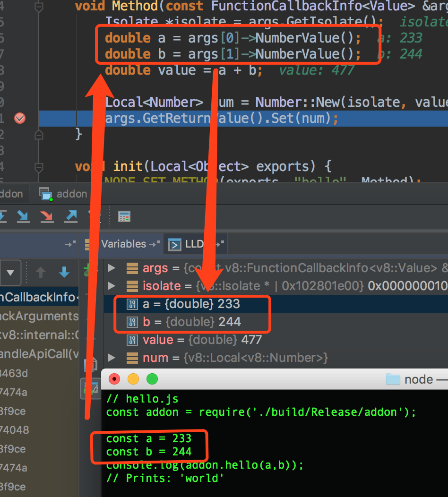Select the variable row a = {double} 233
Screen dimensions: 448x497
coord(276,304)
